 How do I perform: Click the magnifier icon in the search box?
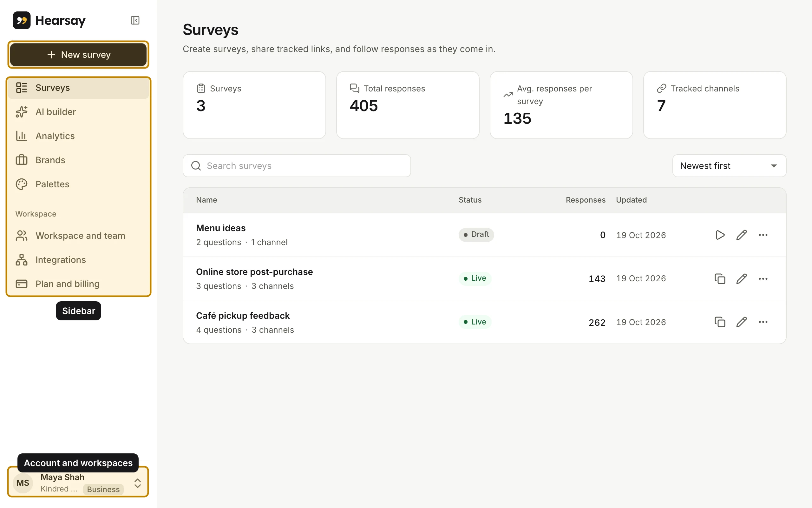(196, 166)
